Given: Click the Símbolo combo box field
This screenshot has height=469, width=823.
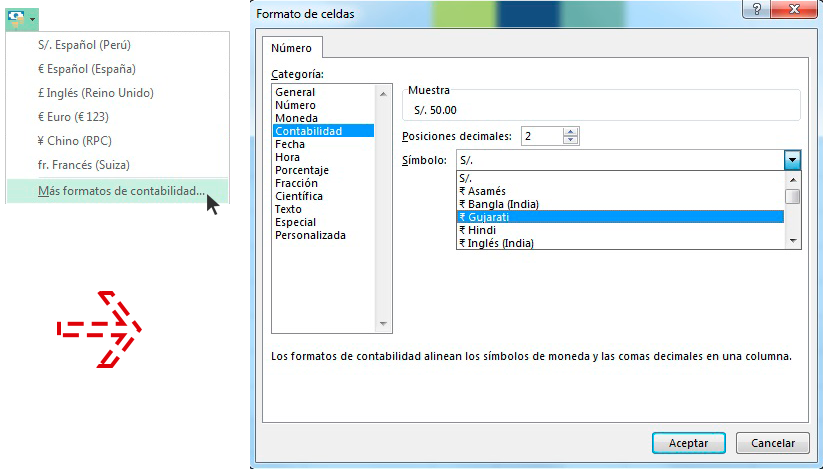Looking at the screenshot, I should click(620, 160).
